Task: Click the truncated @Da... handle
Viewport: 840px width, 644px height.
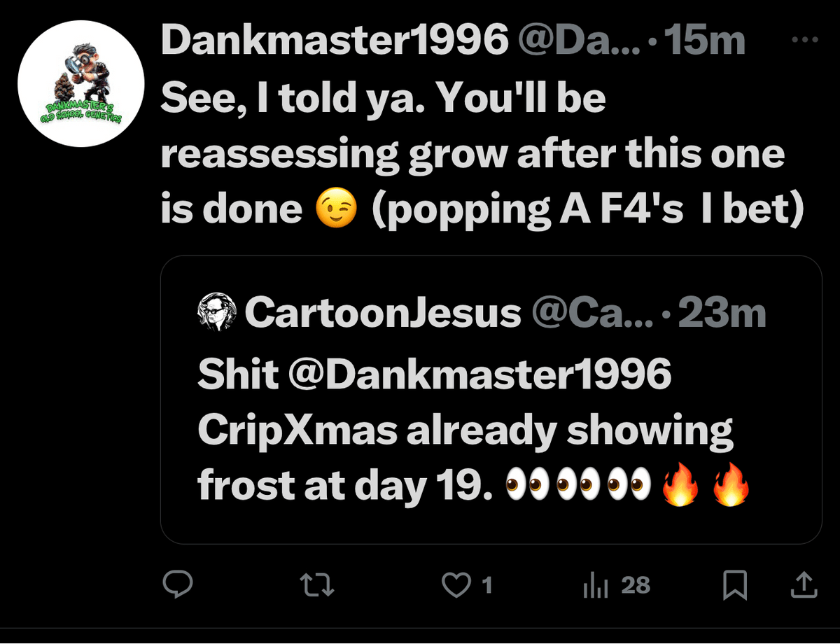Action: pyautogui.click(x=577, y=41)
